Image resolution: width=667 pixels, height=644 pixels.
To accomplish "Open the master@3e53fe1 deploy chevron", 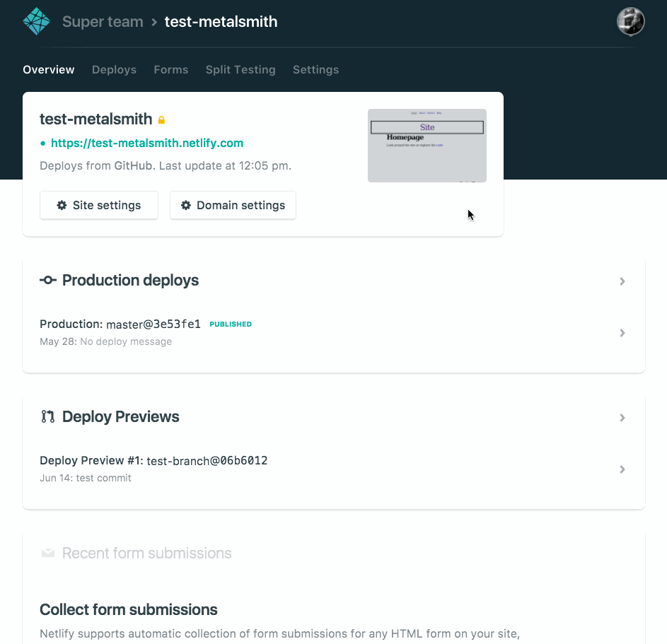I will pos(622,333).
